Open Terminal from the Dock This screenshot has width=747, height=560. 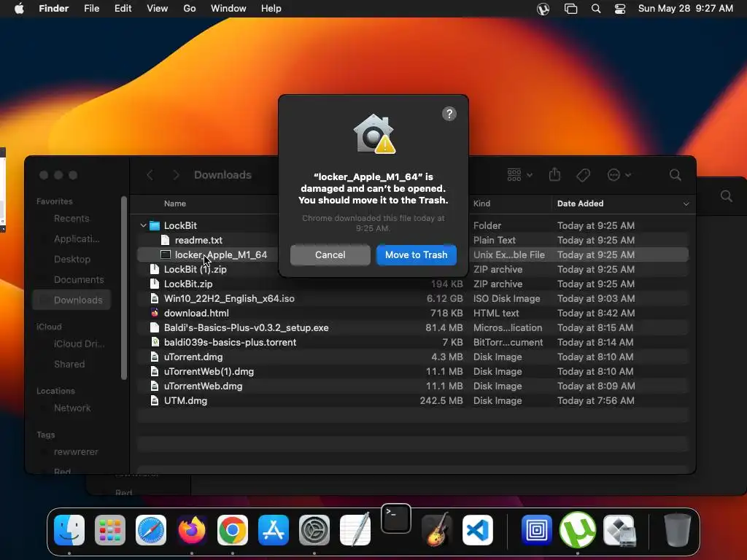(396, 518)
